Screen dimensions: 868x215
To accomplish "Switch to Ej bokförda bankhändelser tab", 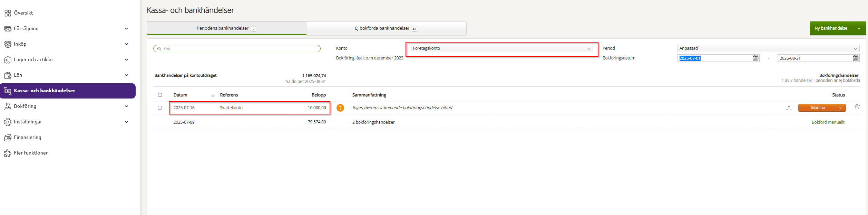I will (x=386, y=28).
